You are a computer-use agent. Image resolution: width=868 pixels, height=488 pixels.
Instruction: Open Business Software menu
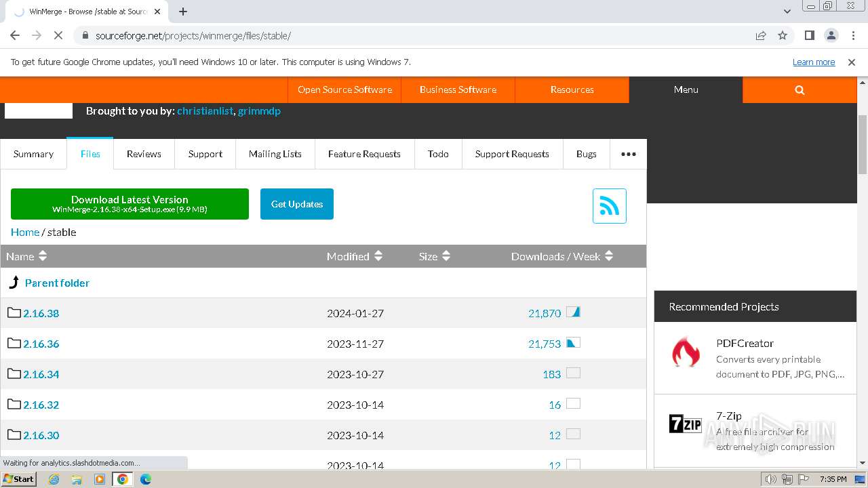[x=458, y=89]
